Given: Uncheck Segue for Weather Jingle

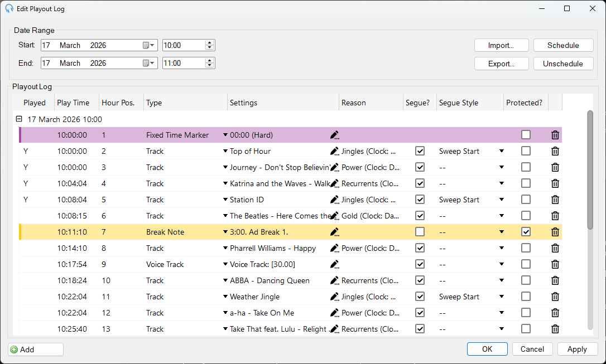Looking at the screenshot, I should click(420, 297).
